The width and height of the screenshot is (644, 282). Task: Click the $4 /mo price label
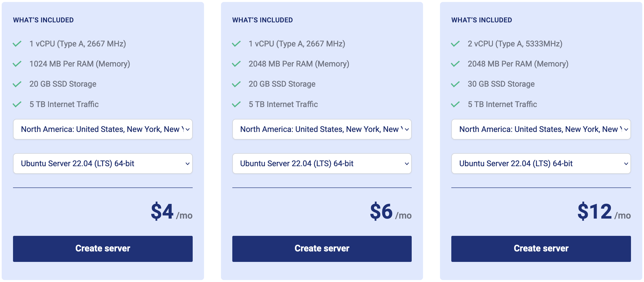[x=172, y=212]
